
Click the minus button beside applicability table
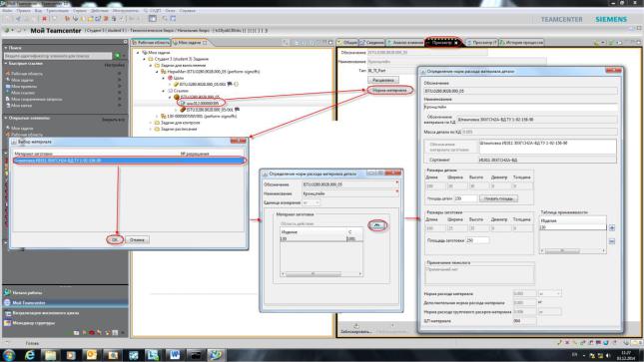[612, 241]
